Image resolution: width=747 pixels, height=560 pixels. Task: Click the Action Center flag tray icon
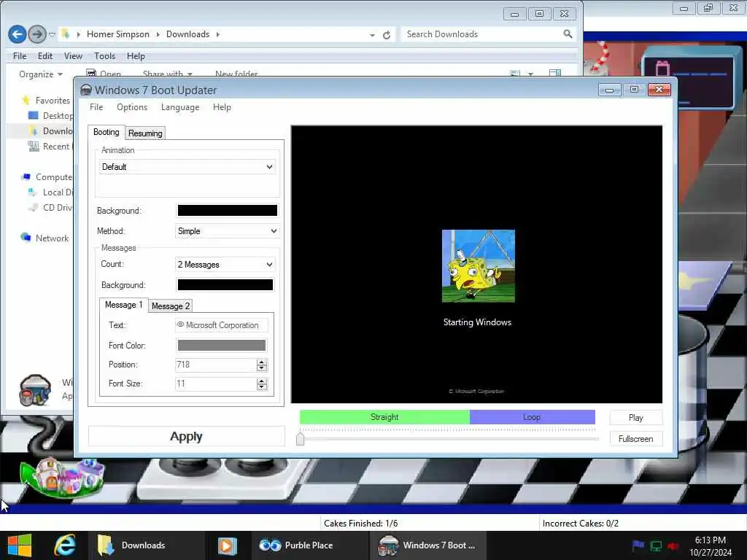[638, 545]
